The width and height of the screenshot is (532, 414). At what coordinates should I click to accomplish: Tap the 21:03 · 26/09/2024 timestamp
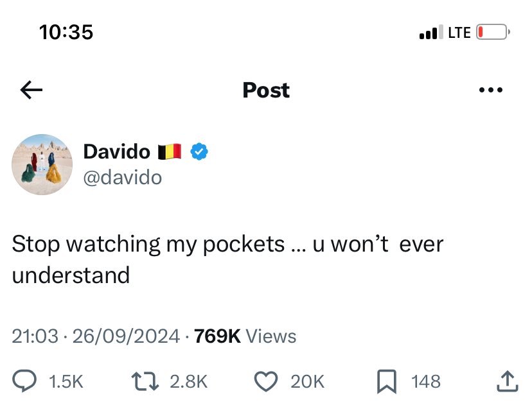pyautogui.click(x=96, y=336)
